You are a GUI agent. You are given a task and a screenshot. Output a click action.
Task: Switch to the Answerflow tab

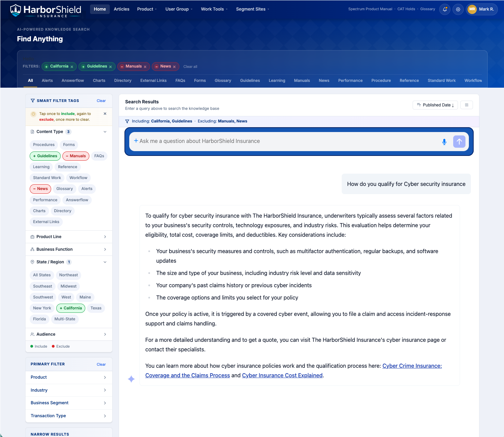point(73,81)
